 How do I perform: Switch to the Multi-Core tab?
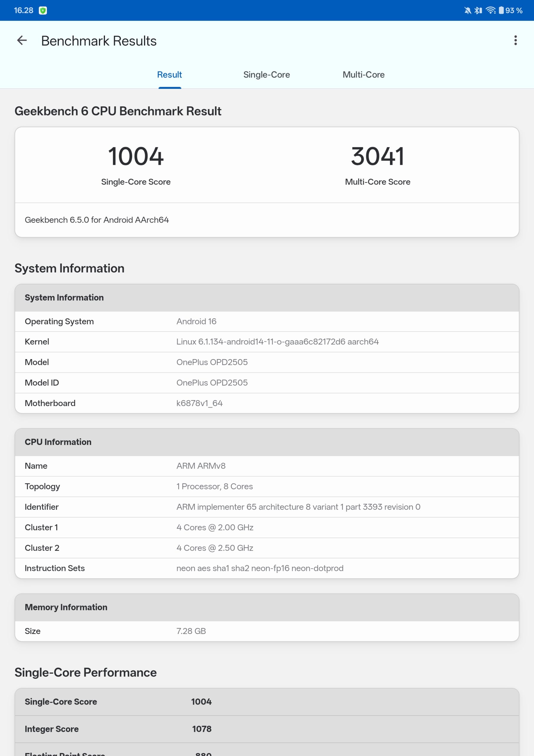tap(363, 75)
